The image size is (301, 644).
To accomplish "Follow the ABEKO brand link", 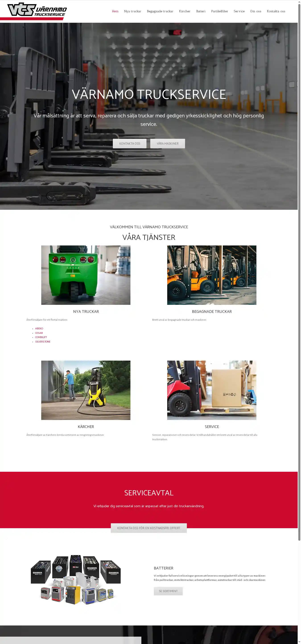I will point(39,328).
